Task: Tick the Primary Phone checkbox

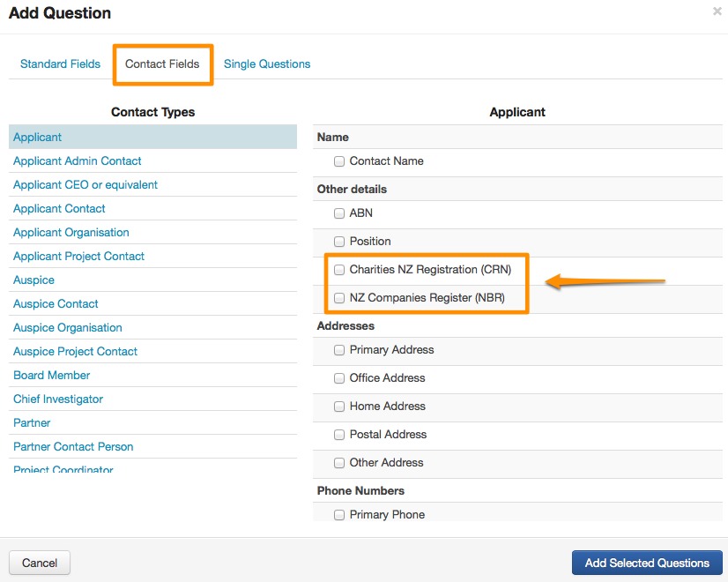Action: pos(339,515)
